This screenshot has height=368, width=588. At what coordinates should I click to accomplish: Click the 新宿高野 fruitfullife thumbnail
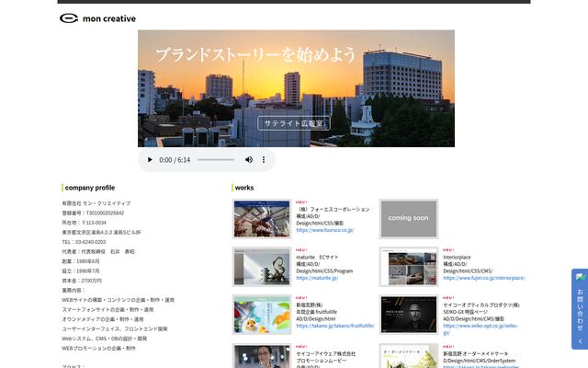[x=262, y=315]
